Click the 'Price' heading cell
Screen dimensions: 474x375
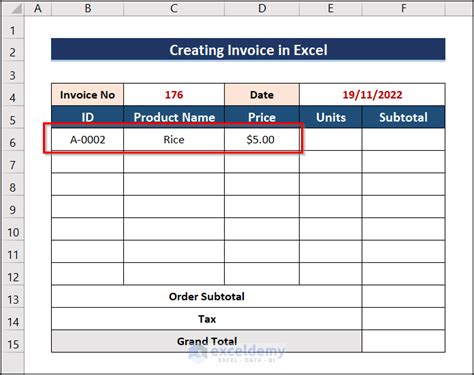click(262, 117)
